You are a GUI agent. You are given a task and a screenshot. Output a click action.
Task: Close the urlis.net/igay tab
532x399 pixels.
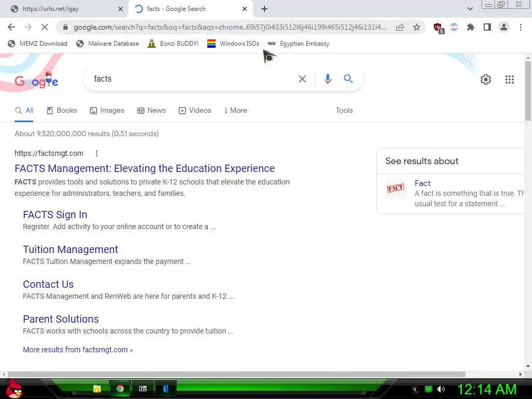tap(121, 9)
